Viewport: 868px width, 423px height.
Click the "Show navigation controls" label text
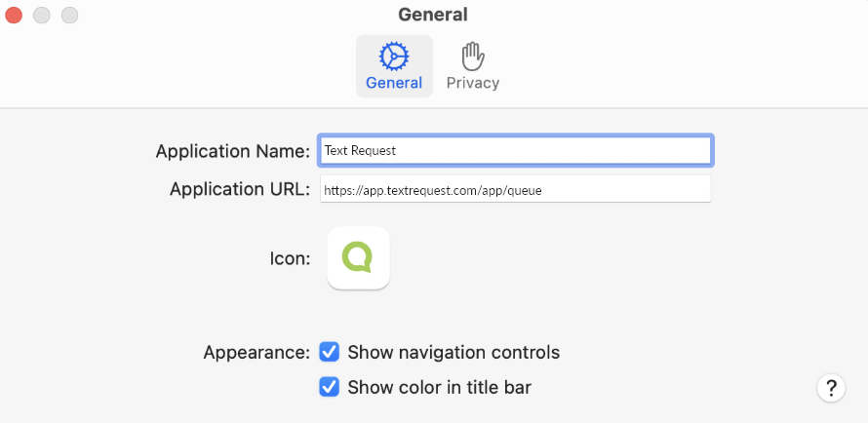454,352
